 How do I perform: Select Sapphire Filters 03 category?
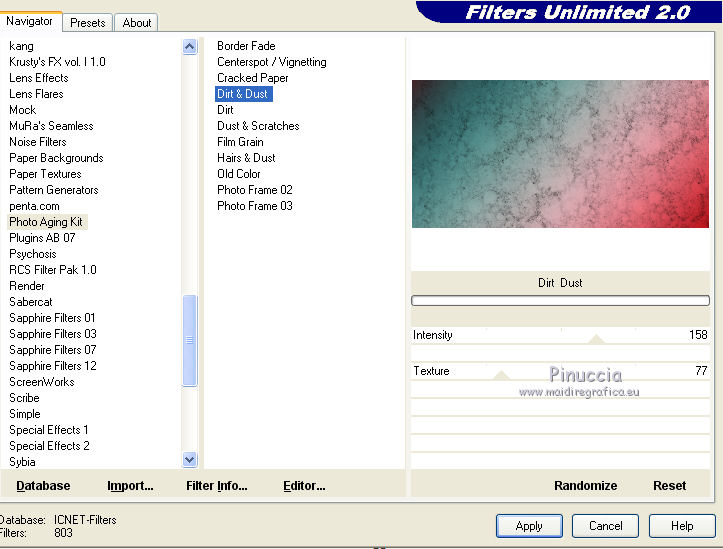[53, 334]
